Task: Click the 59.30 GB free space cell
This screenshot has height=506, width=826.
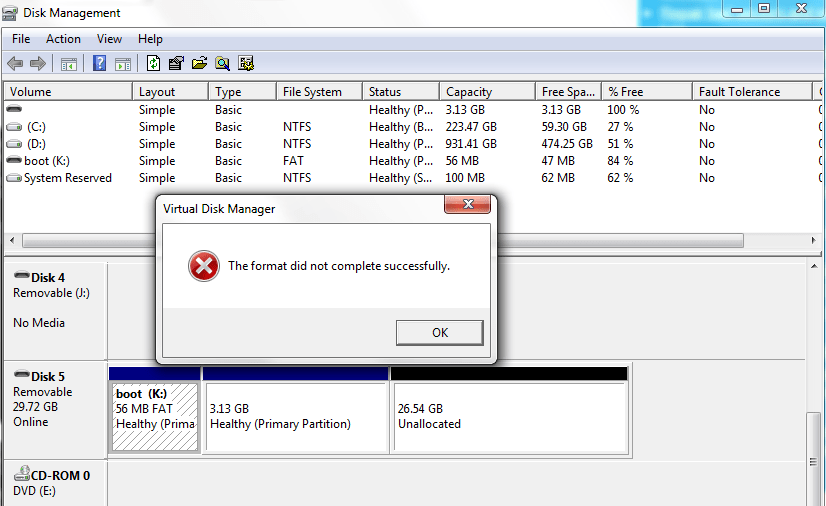Action: pyautogui.click(x=564, y=127)
